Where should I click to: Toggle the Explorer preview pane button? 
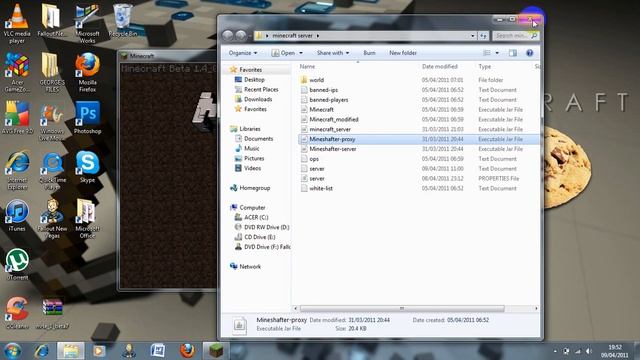(x=513, y=53)
